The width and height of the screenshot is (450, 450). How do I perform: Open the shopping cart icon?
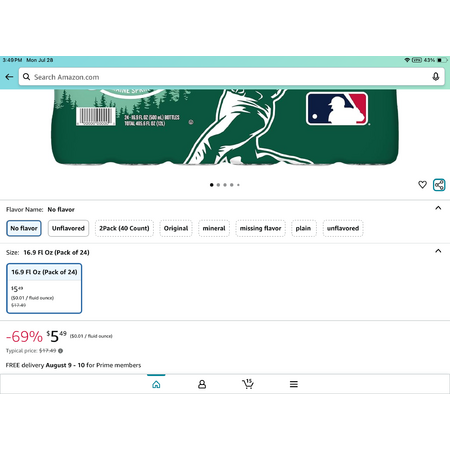tap(248, 384)
